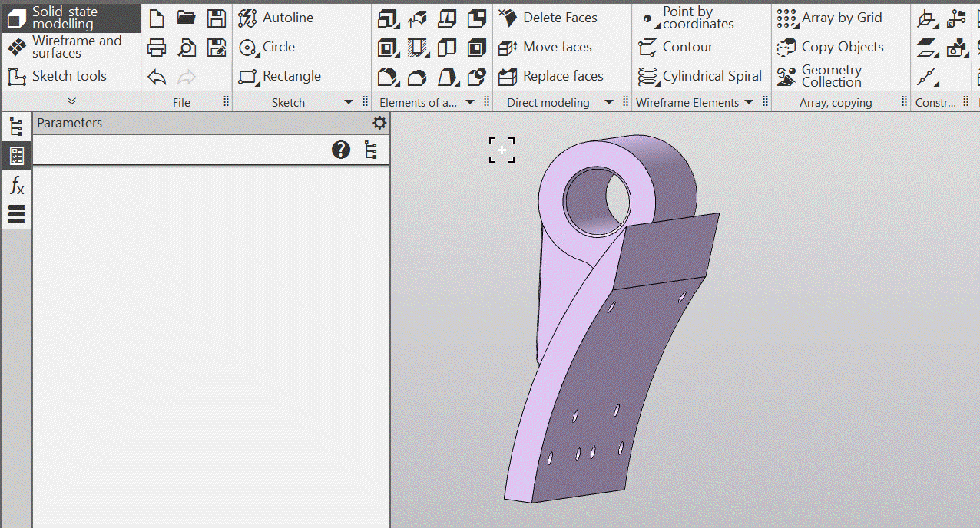
Task: Expand the Wireframe Elements group dropdown
Action: pos(749,102)
